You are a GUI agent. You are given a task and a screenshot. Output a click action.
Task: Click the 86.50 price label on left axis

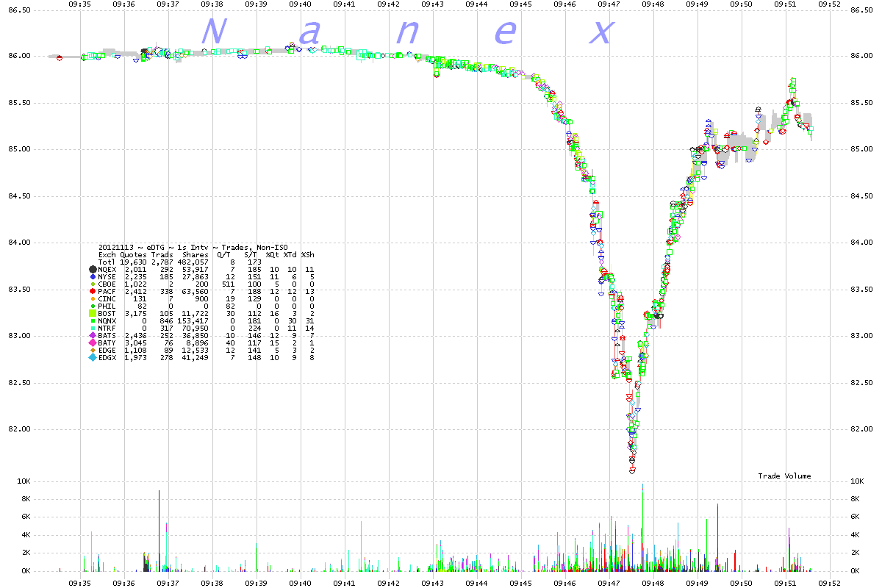click(18, 10)
